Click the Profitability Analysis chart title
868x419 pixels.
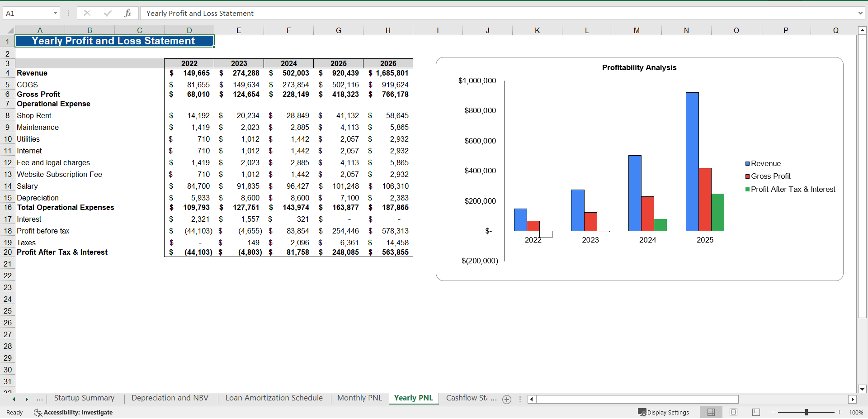639,67
